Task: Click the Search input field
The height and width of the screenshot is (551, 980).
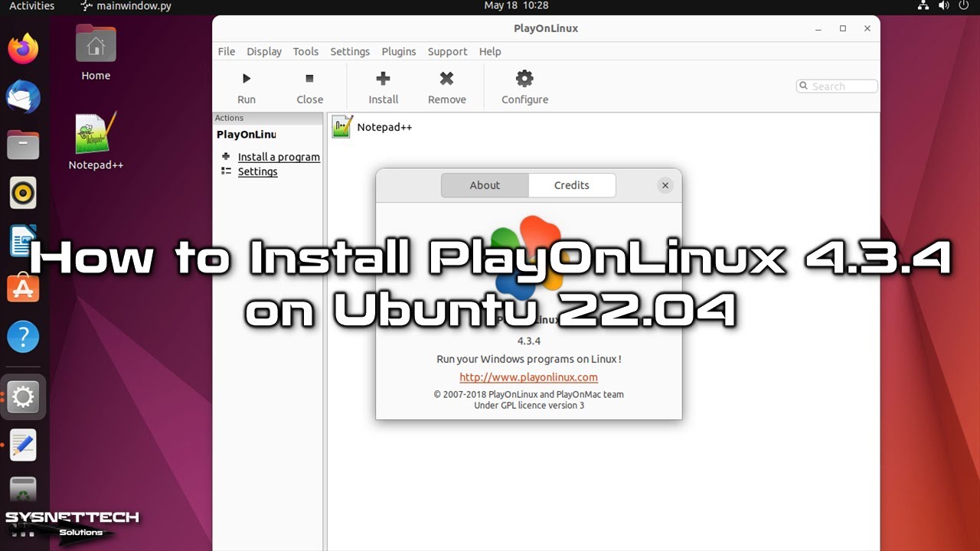Action: point(837,86)
